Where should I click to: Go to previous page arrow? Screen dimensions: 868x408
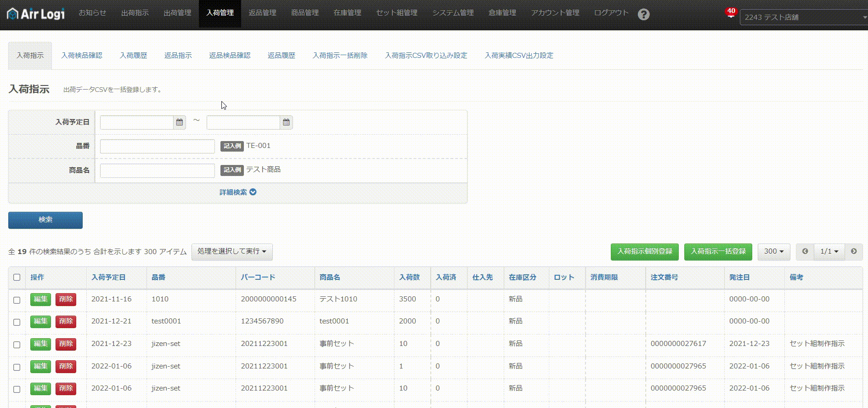tap(805, 251)
